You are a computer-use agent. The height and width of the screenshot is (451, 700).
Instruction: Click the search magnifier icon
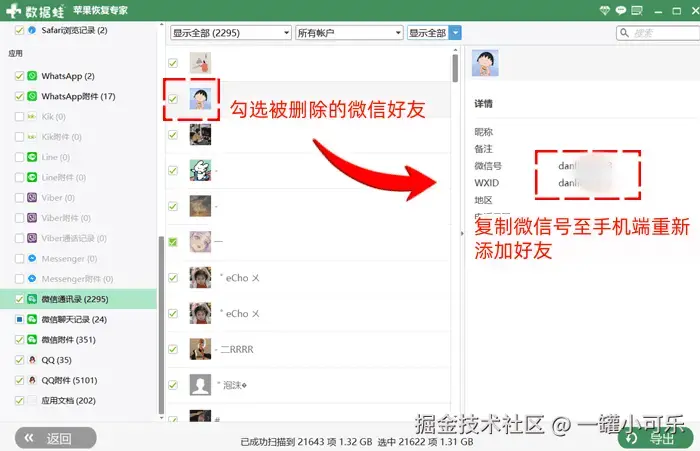click(625, 33)
